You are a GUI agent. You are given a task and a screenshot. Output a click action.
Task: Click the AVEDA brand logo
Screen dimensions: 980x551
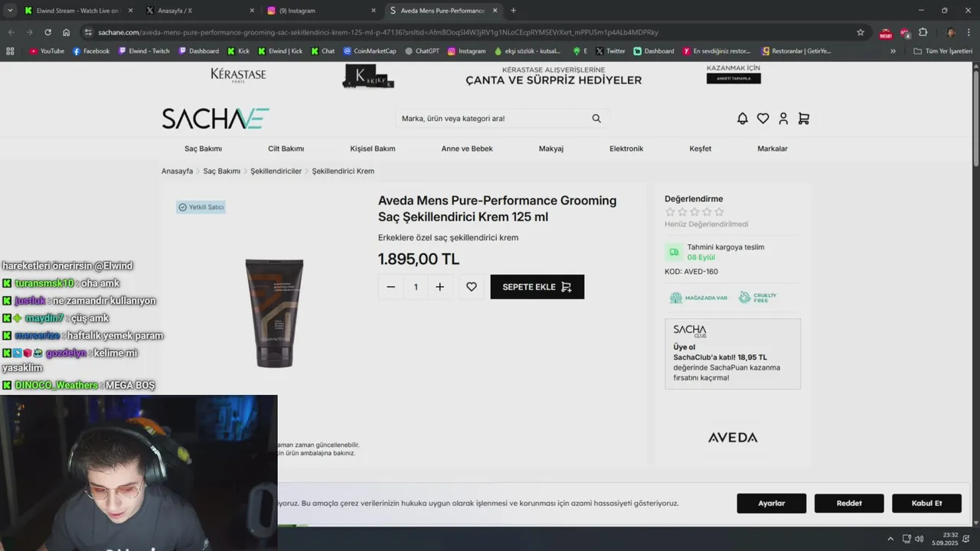(x=733, y=438)
